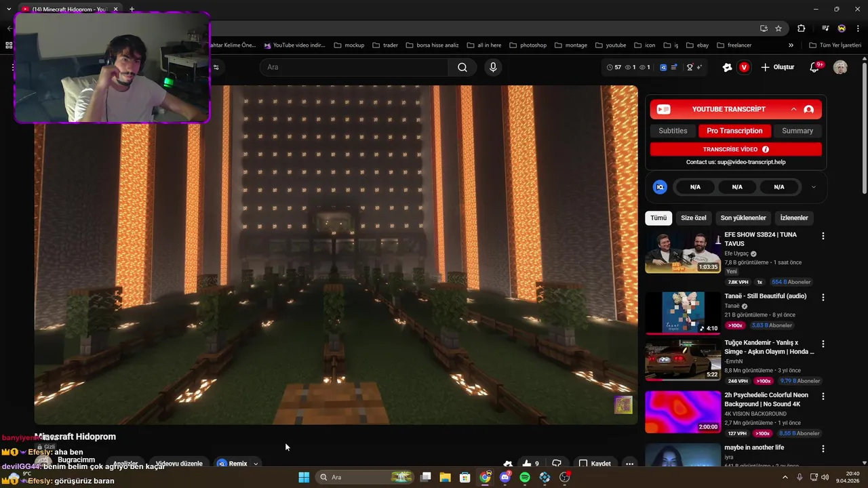
Task: Click the red V extension icon
Action: pos(744,67)
